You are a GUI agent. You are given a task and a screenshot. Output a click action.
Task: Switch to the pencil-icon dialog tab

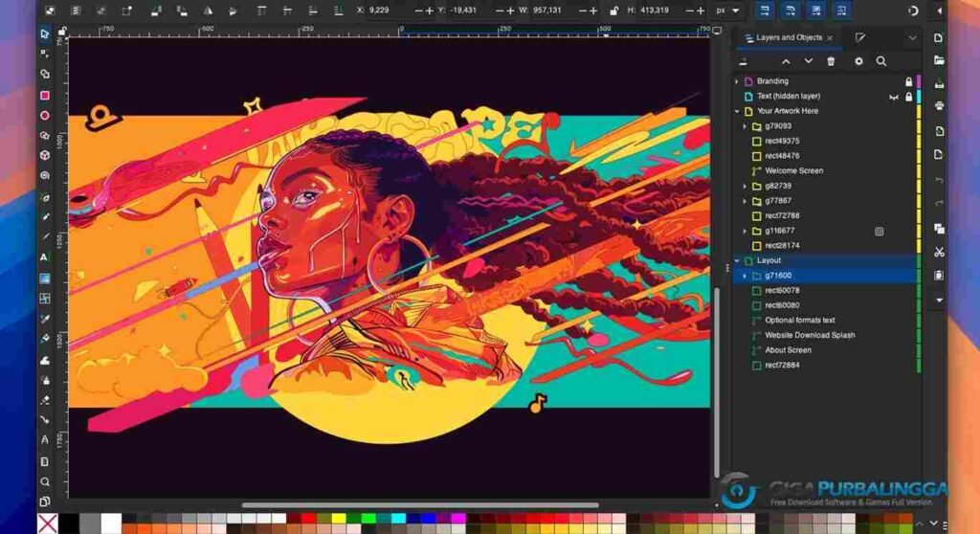pos(860,38)
